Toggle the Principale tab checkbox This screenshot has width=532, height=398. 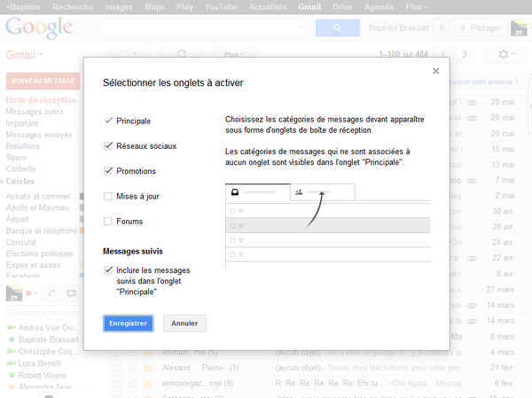tap(108, 121)
